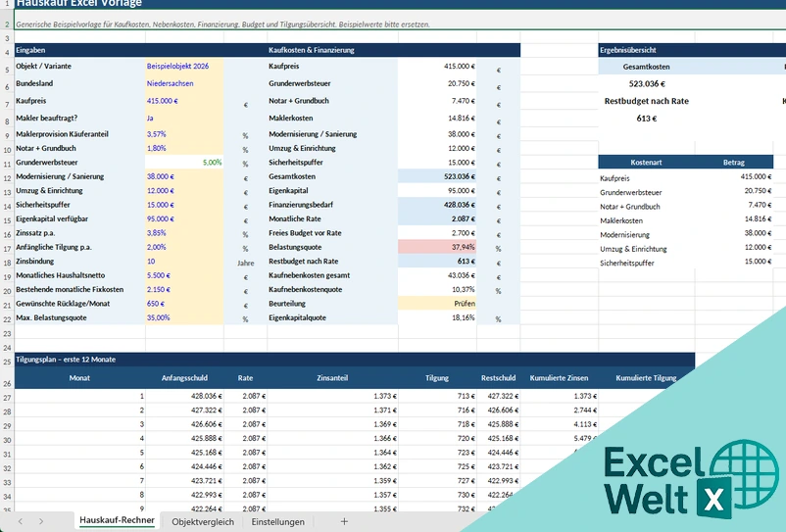786x532 pixels.
Task: Click the Zinsanteil column header
Action: point(332,378)
